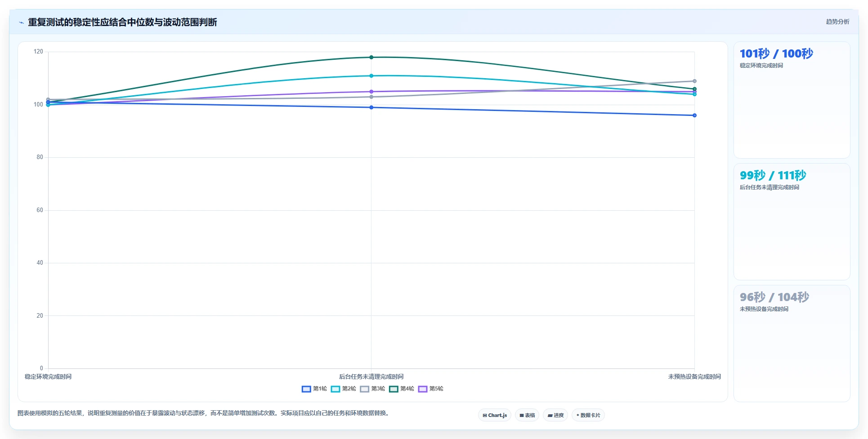Click the blue middle data point near 99
This screenshot has height=439, width=868.
(x=371, y=107)
